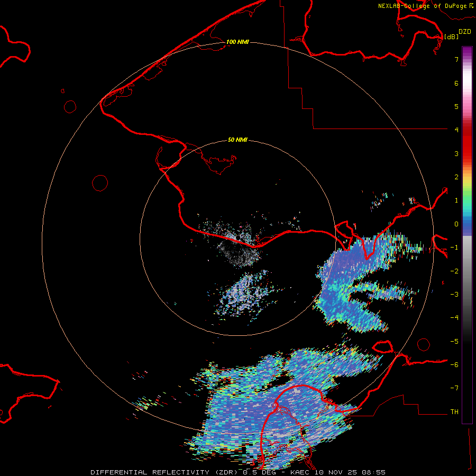Click the "1" value on color scale

coord(456,200)
